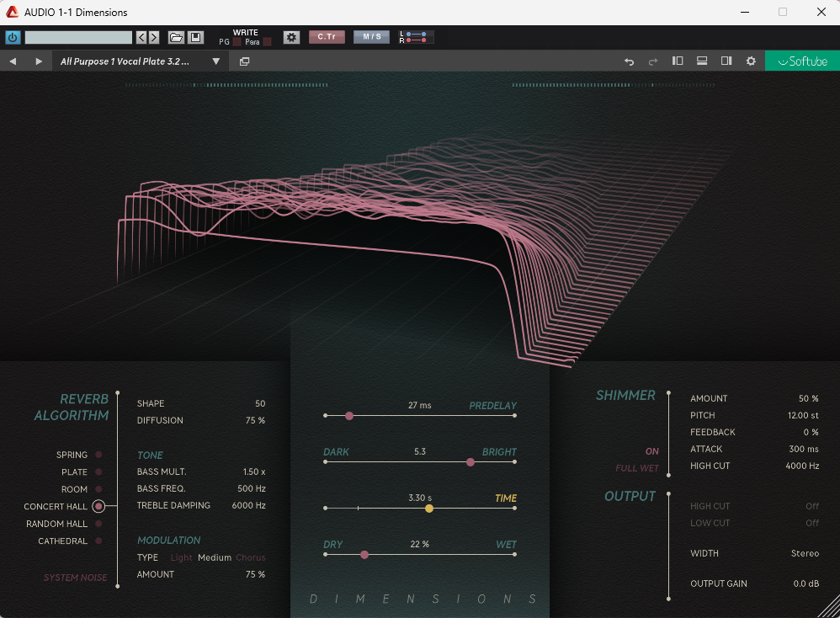
Task: Load next Softube preset with right triangle
Action: pyautogui.click(x=39, y=61)
